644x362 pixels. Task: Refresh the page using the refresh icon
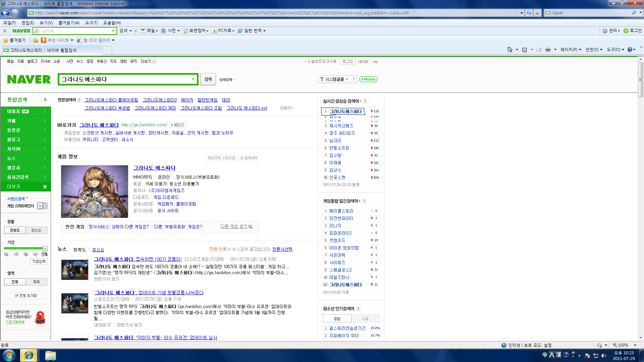529,13
